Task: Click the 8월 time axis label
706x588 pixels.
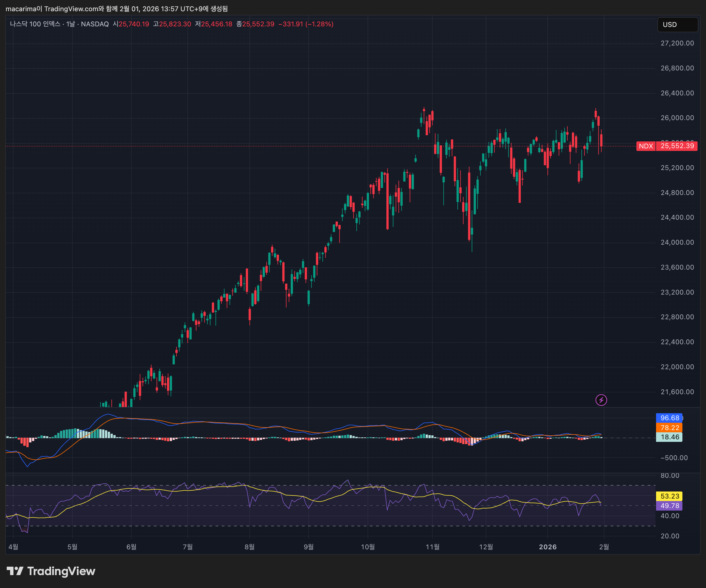Action: [x=249, y=547]
